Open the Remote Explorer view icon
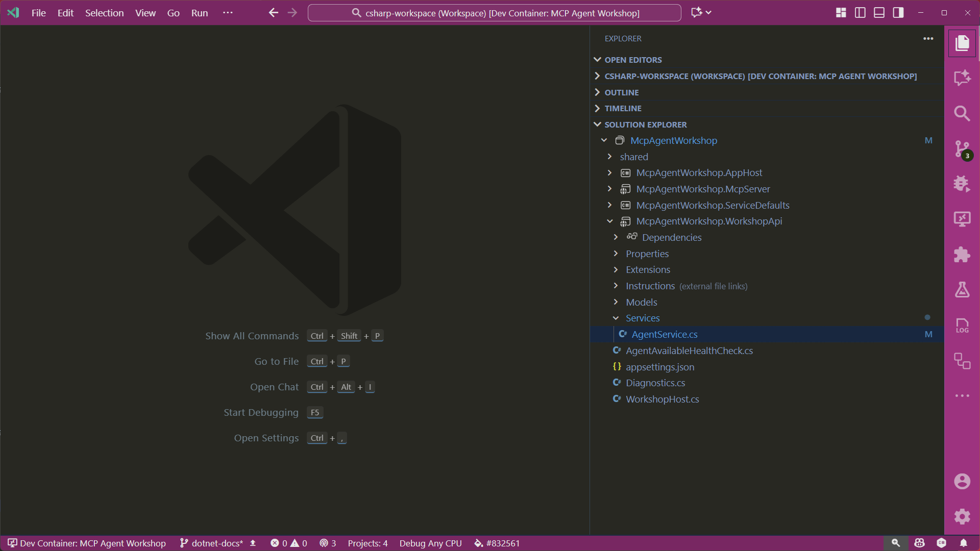This screenshot has width=980, height=551. (962, 219)
